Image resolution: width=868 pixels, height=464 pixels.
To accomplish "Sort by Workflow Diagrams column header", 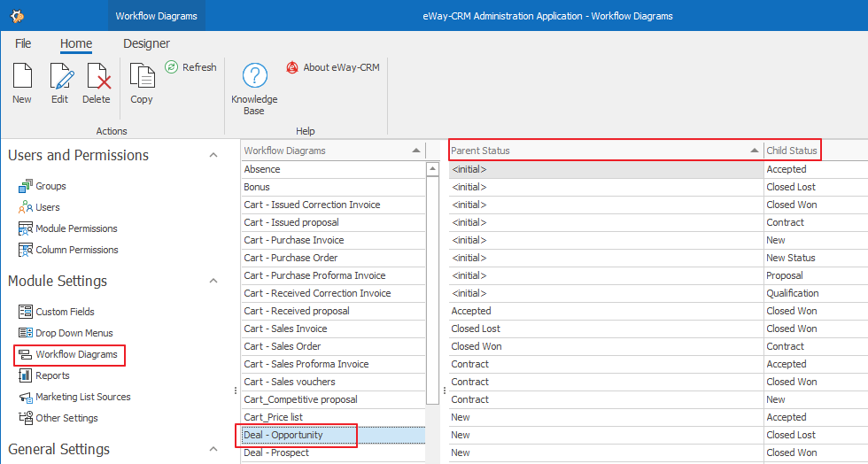I will point(333,151).
